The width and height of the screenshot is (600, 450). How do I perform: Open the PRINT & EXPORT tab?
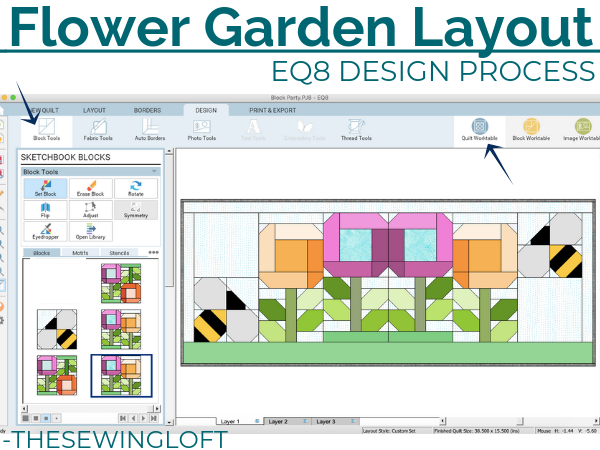click(272, 110)
